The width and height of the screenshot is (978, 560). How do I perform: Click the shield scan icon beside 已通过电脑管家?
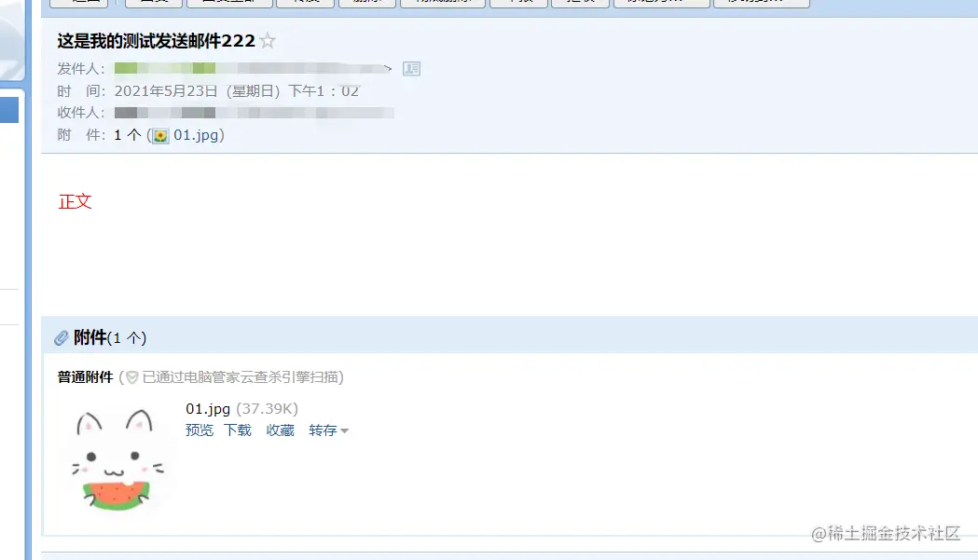[x=132, y=377]
